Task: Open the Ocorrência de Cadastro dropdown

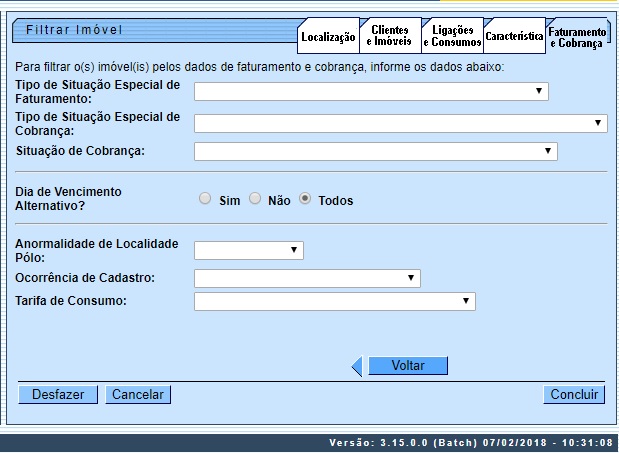Action: pos(307,277)
